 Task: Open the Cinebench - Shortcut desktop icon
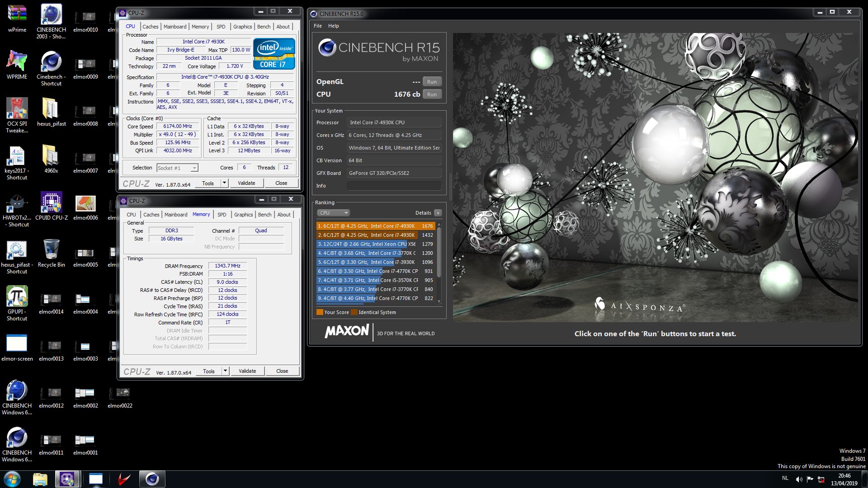51,68
